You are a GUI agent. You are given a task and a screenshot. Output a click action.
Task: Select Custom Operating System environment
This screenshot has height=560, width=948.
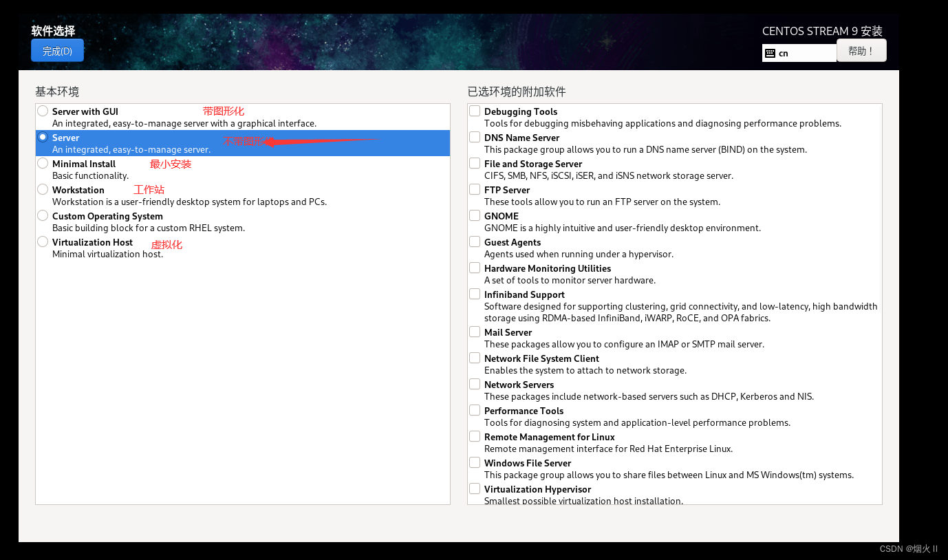click(42, 215)
